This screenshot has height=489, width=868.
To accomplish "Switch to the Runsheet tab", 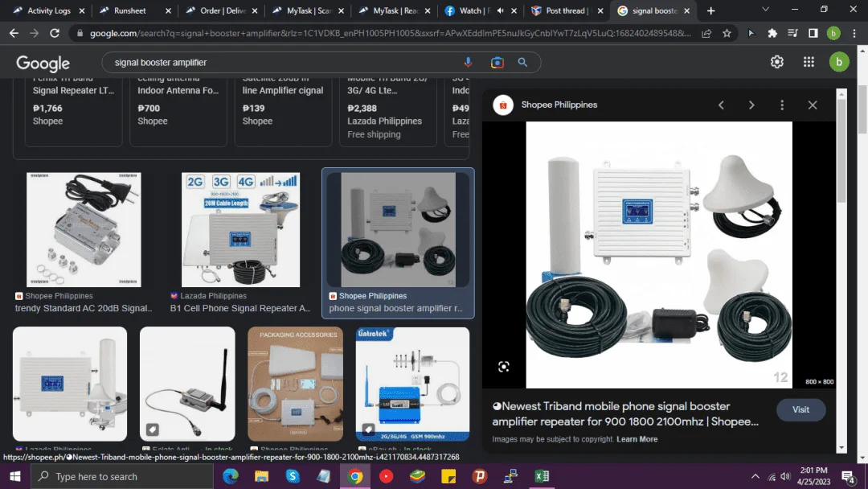I will coord(130,10).
